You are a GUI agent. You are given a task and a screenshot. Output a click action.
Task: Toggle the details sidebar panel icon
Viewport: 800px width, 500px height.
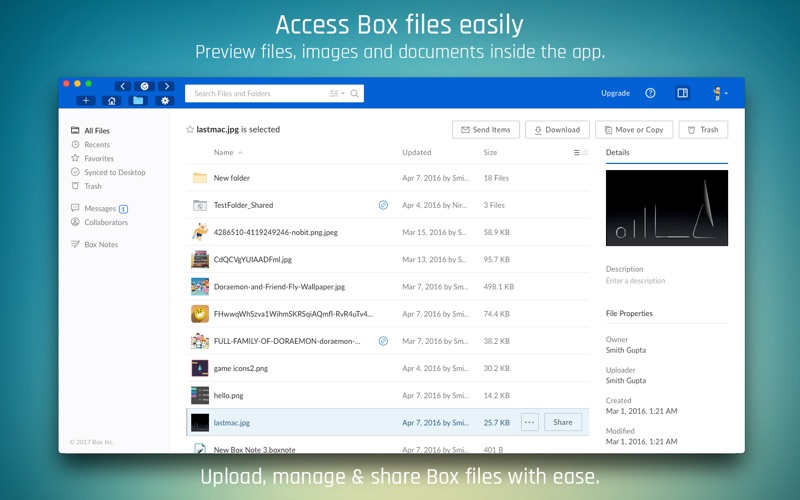click(682, 93)
